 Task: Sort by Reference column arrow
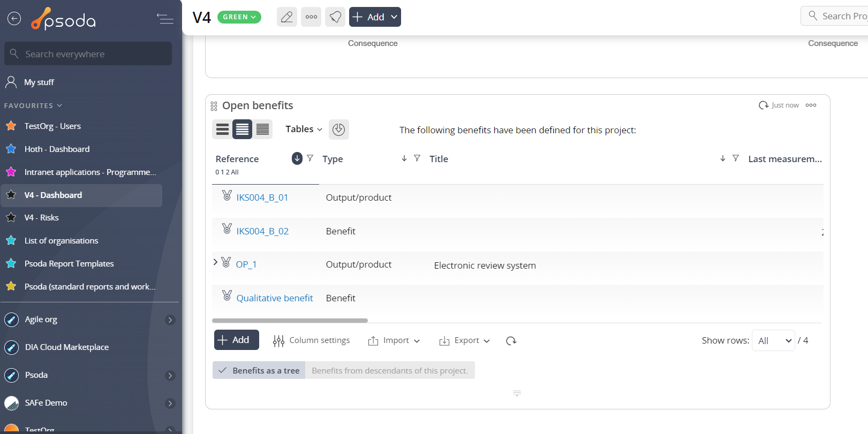[297, 158]
